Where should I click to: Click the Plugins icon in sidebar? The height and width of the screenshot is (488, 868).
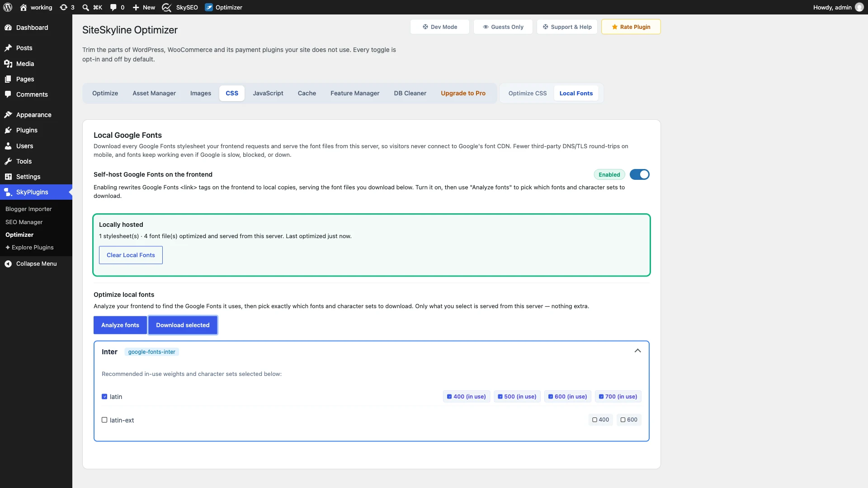8,130
